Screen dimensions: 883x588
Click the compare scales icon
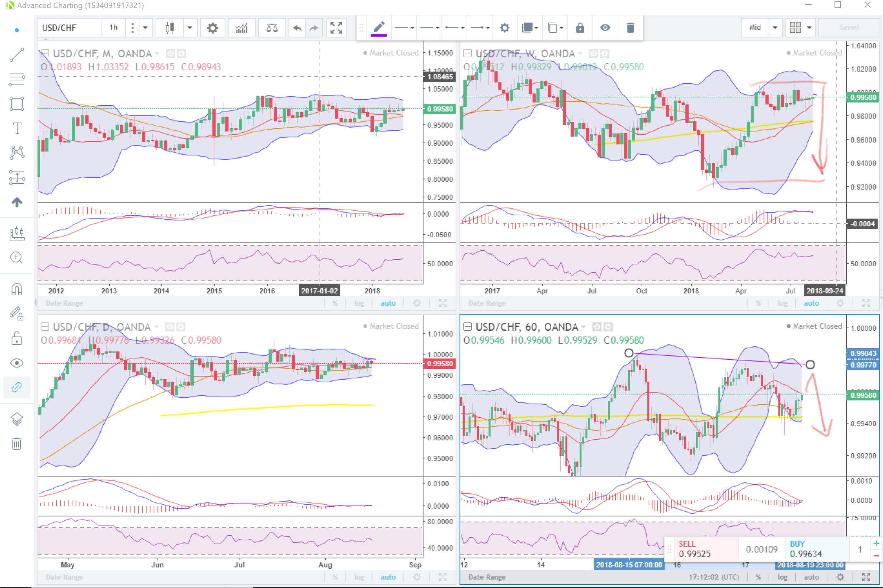(272, 28)
